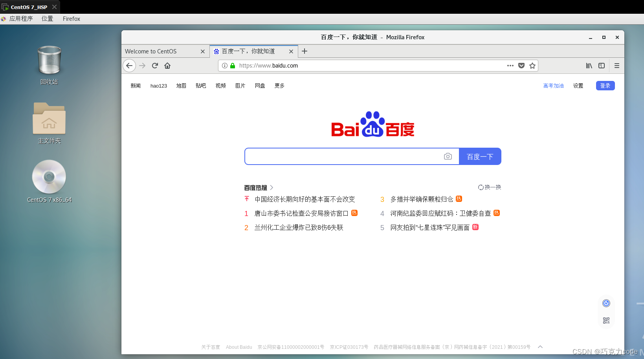The width and height of the screenshot is (644, 359).
Task: Select the 百度一下，你就知道 tab
Action: [x=254, y=51]
